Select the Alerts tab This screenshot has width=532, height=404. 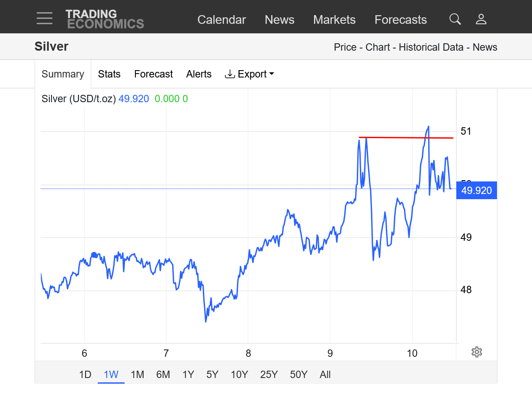pyautogui.click(x=199, y=74)
